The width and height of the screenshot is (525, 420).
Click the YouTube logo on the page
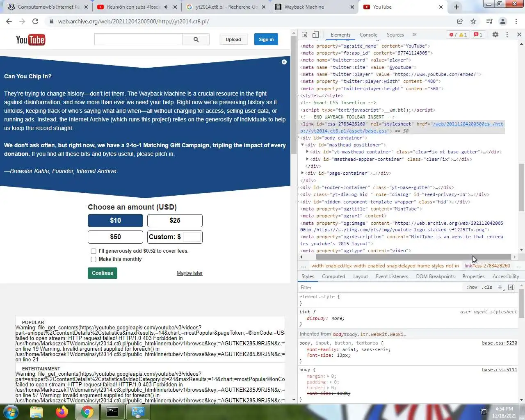[30, 39]
